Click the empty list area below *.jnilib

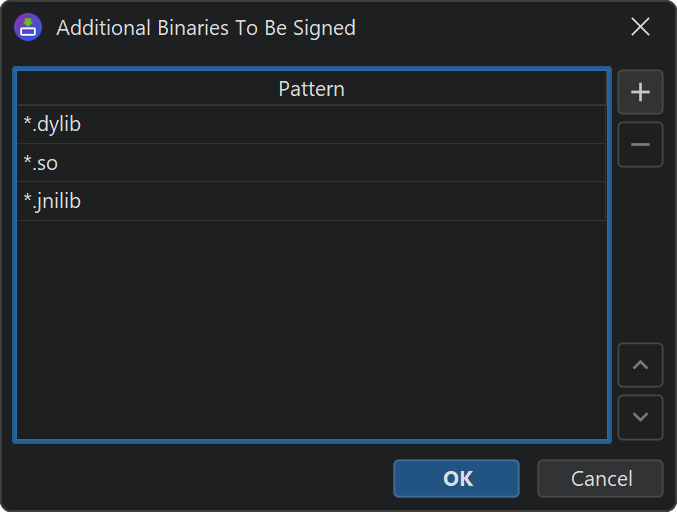tap(311, 330)
